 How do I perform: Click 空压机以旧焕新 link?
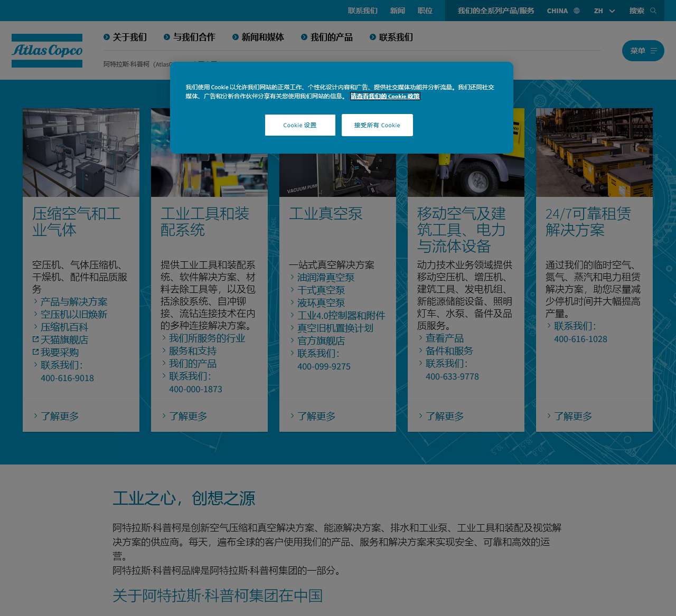point(74,315)
